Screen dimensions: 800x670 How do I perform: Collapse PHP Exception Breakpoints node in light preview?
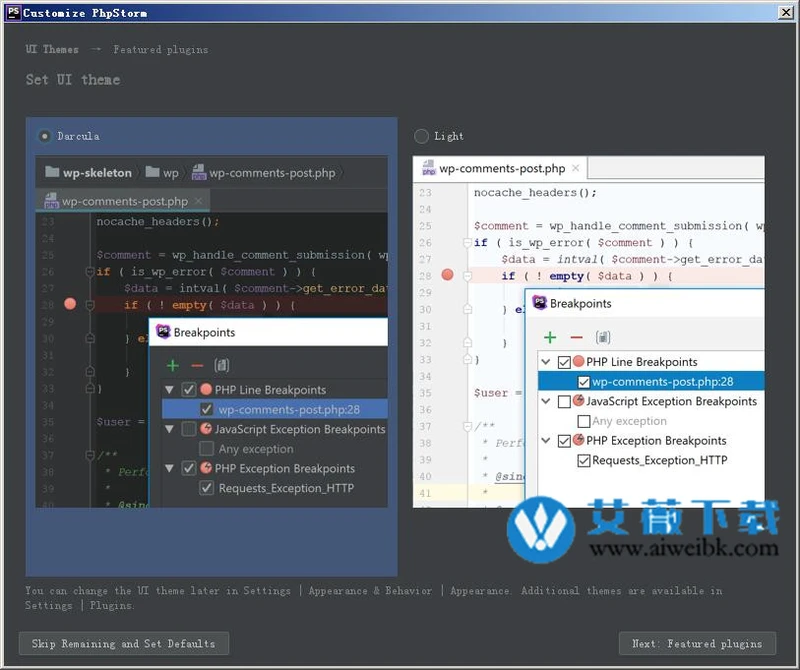tap(546, 441)
